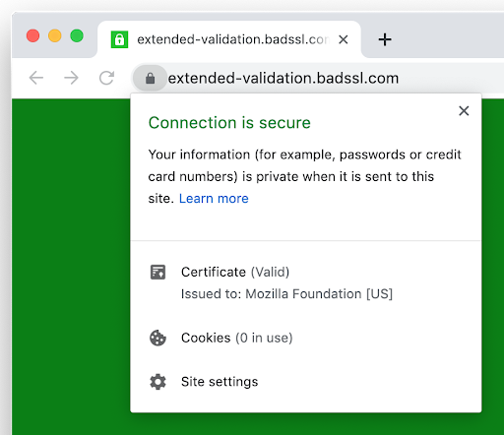Follow the Learn more link
The width and height of the screenshot is (504, 435).
pos(214,199)
